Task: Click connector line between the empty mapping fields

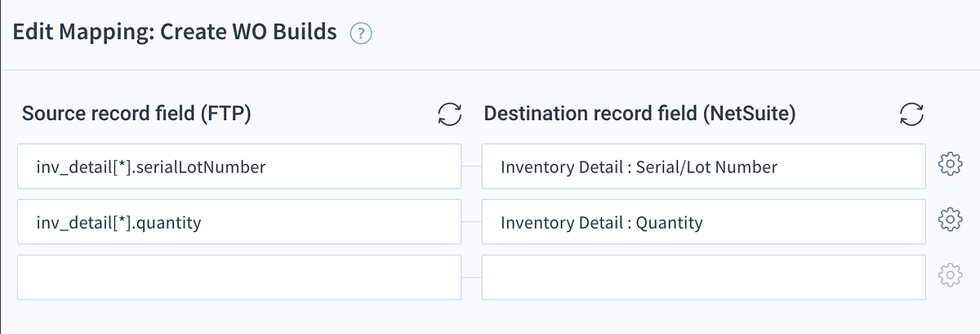Action: point(472,278)
